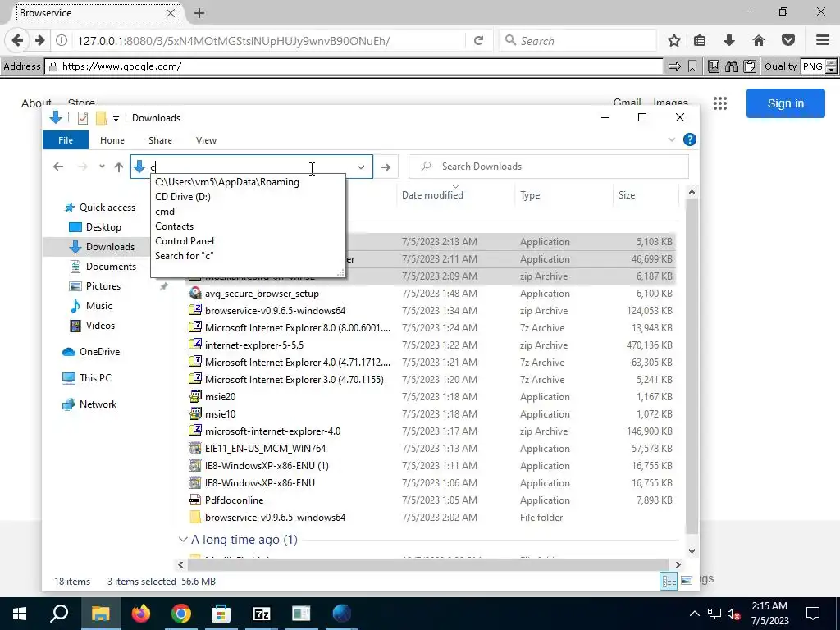Navigate back in File Explorer

(x=58, y=167)
